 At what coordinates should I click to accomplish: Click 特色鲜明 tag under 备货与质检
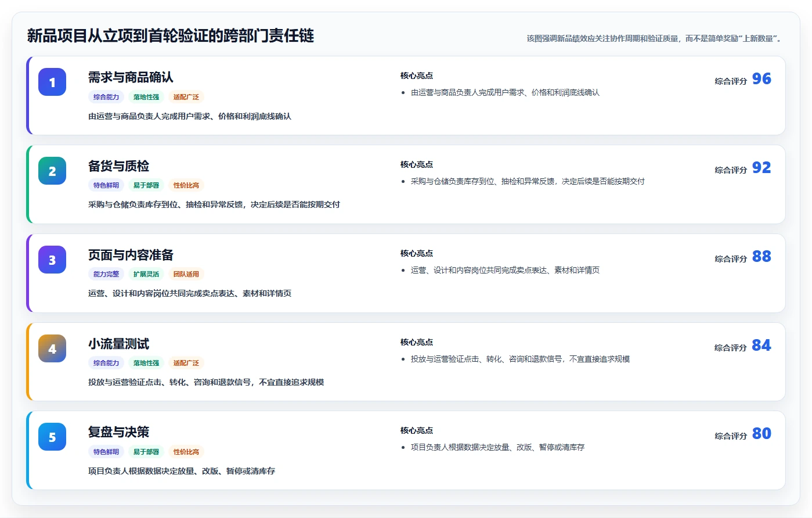[106, 185]
